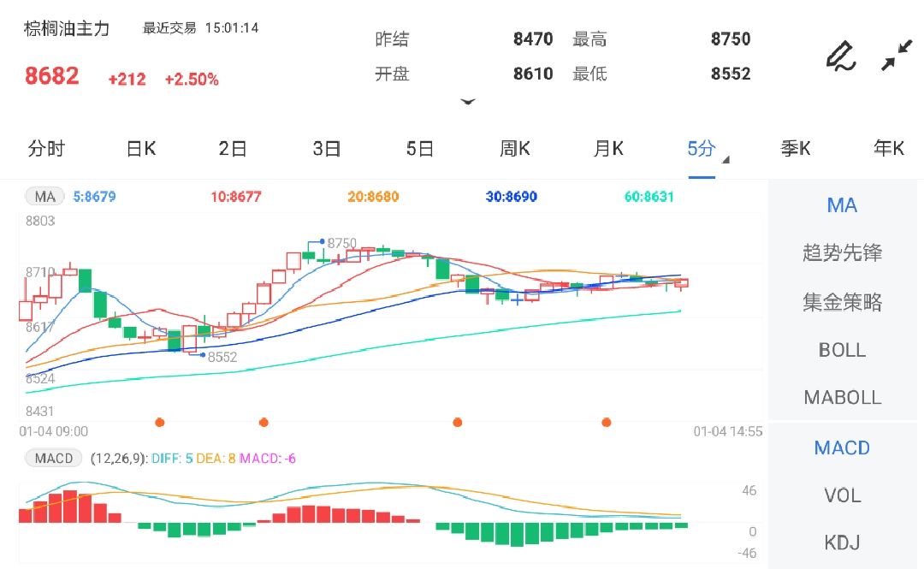This screenshot has height=569, width=924.
Task: Click the 60:8631 moving average value
Action: [649, 196]
